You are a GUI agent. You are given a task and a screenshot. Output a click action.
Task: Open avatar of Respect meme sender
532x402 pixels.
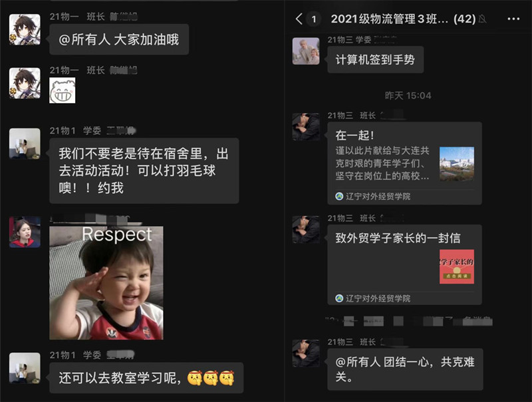click(25, 232)
